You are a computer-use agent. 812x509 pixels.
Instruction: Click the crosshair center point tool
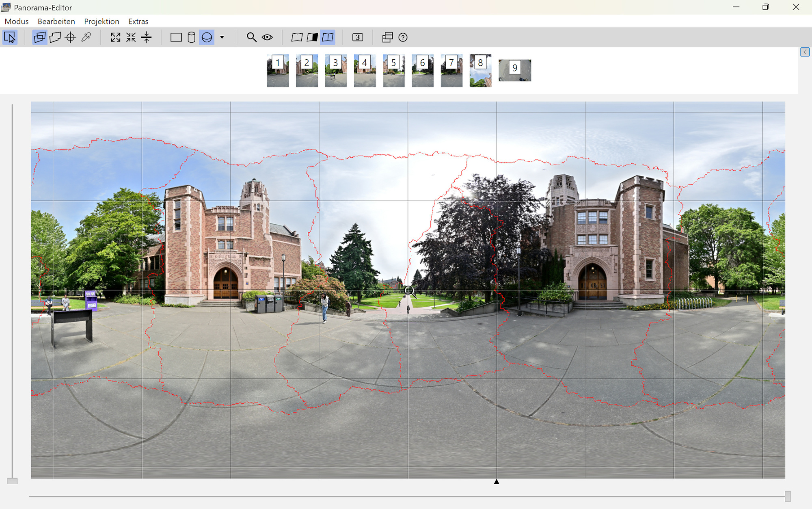point(71,37)
